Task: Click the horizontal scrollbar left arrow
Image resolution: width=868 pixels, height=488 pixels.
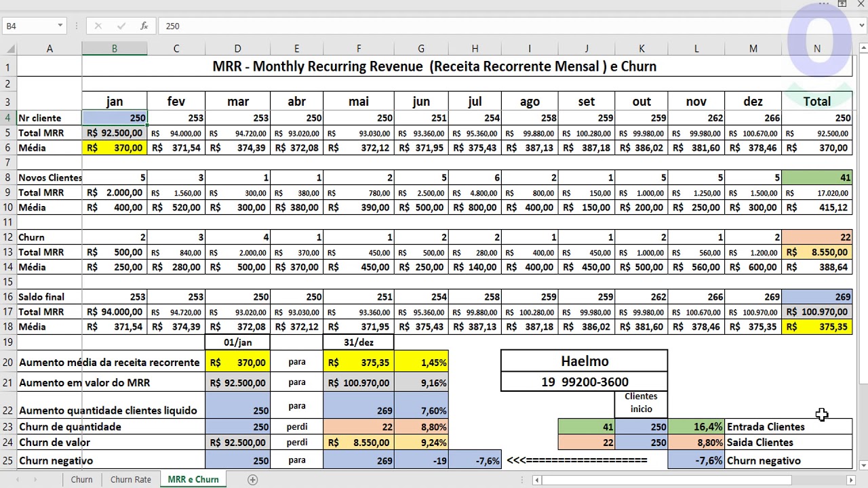Action: pos(536,480)
